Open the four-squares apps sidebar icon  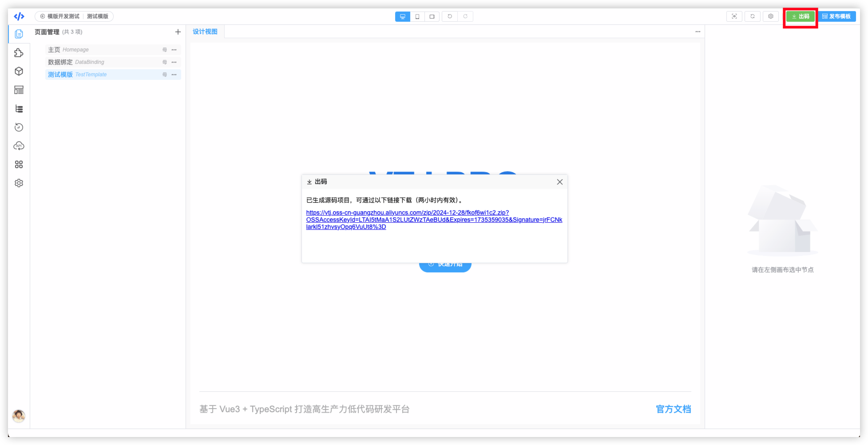(x=19, y=165)
